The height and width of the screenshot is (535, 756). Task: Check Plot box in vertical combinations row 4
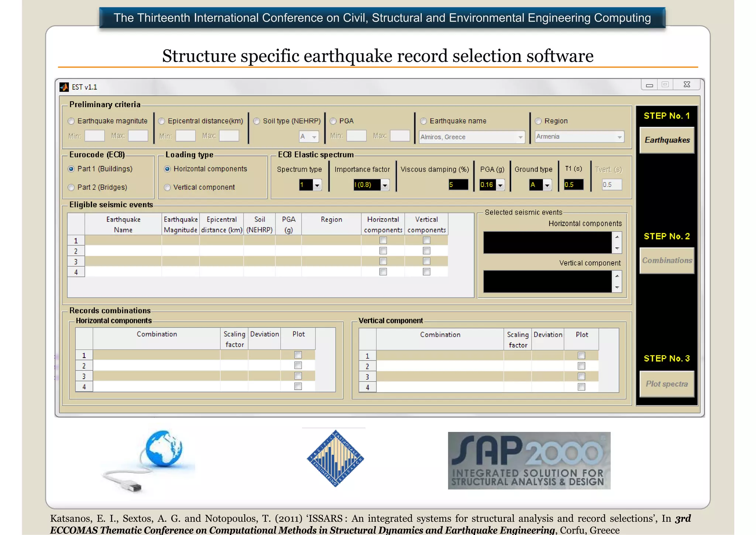[x=581, y=387]
